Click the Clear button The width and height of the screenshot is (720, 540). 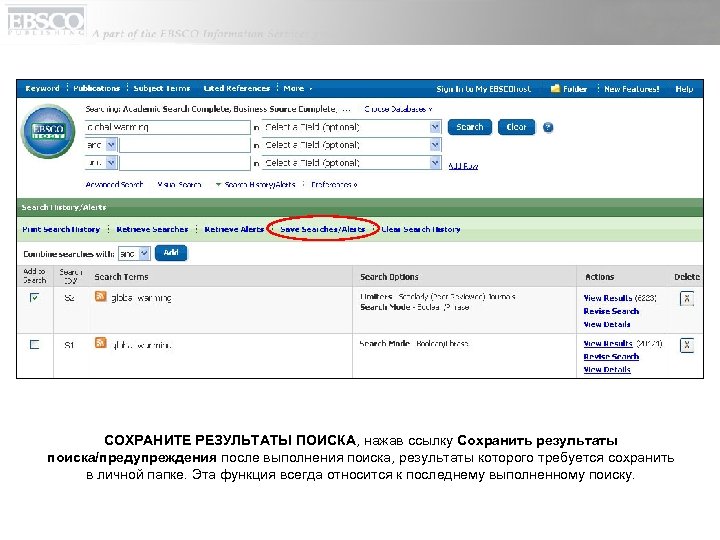click(516, 127)
